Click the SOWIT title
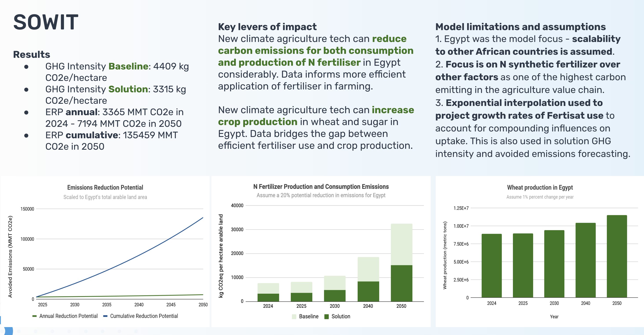 46,22
